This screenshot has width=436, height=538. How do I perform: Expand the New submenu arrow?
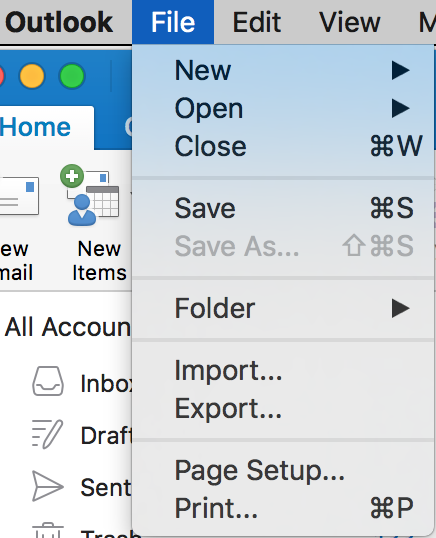point(401,70)
